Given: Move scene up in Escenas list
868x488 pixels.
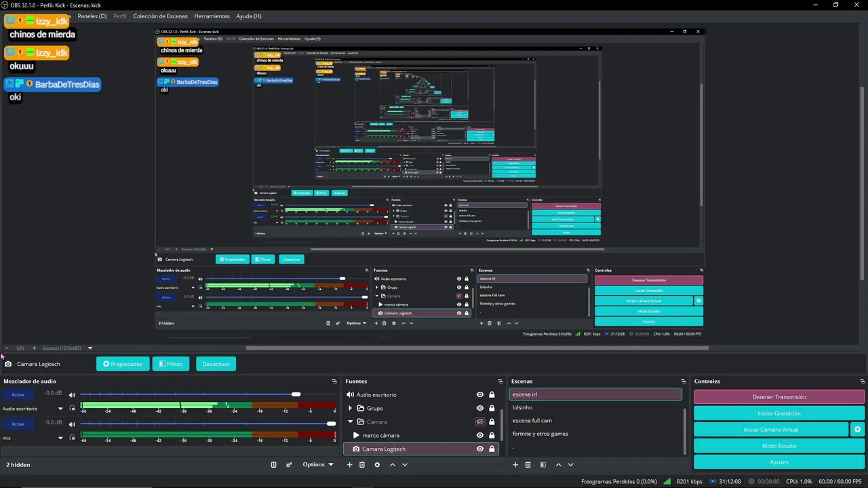Looking at the screenshot, I should [x=559, y=465].
